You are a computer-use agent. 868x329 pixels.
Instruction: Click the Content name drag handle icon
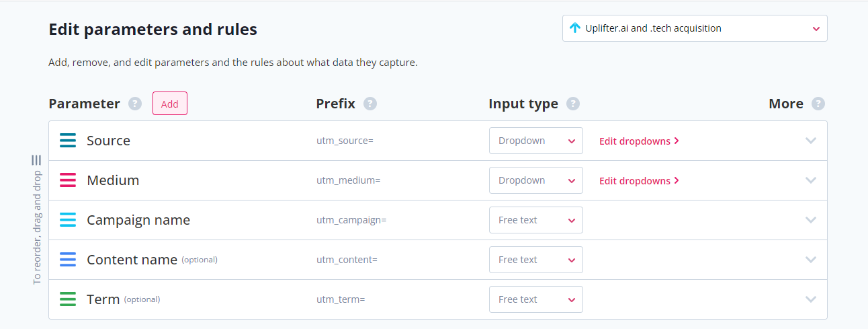(x=68, y=260)
